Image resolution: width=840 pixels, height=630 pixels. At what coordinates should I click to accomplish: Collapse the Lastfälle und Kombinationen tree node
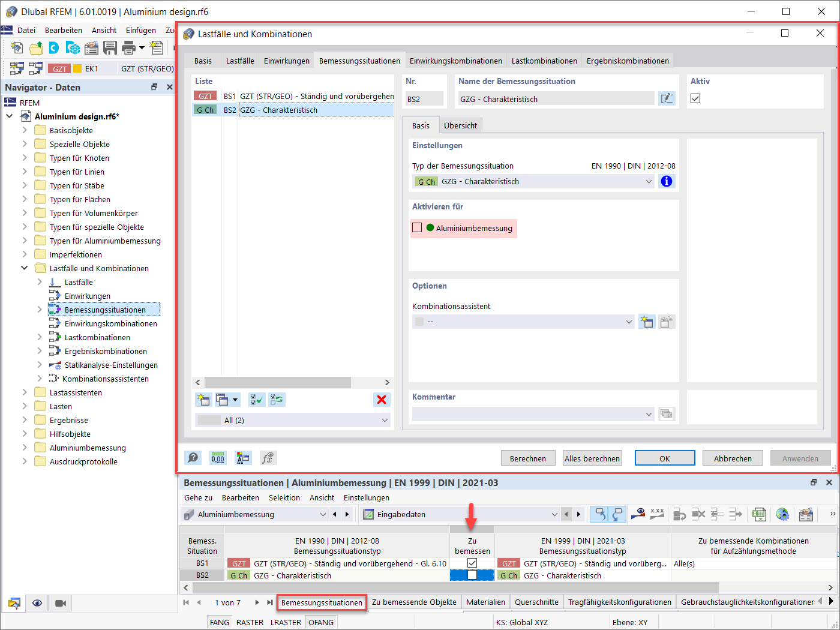coord(25,268)
